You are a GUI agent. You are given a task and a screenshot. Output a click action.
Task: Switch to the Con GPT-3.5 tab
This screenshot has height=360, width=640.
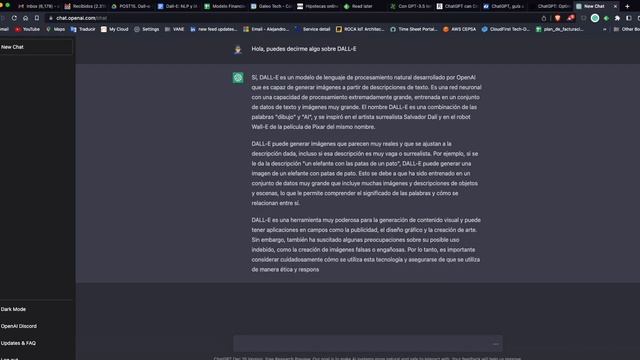tap(410, 6)
